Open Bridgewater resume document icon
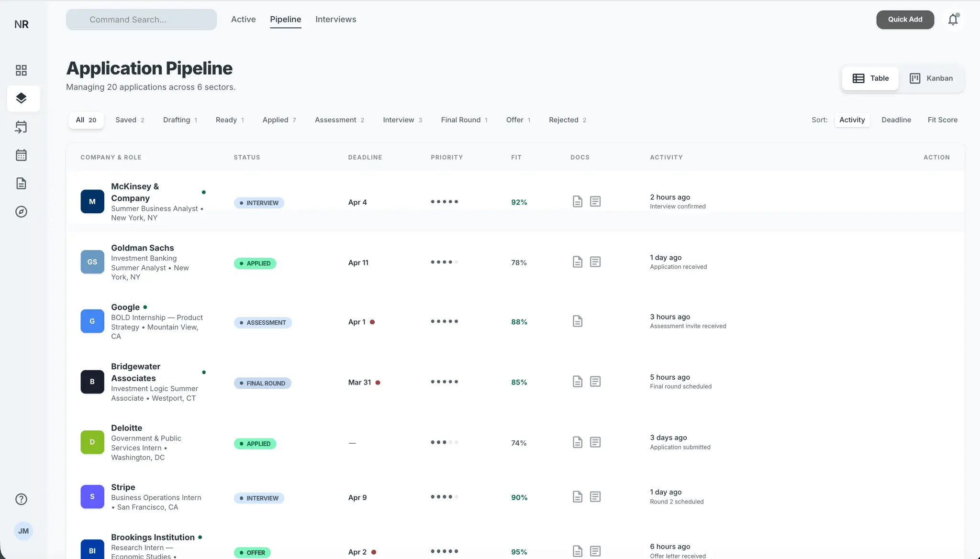980x559 pixels. tap(578, 382)
